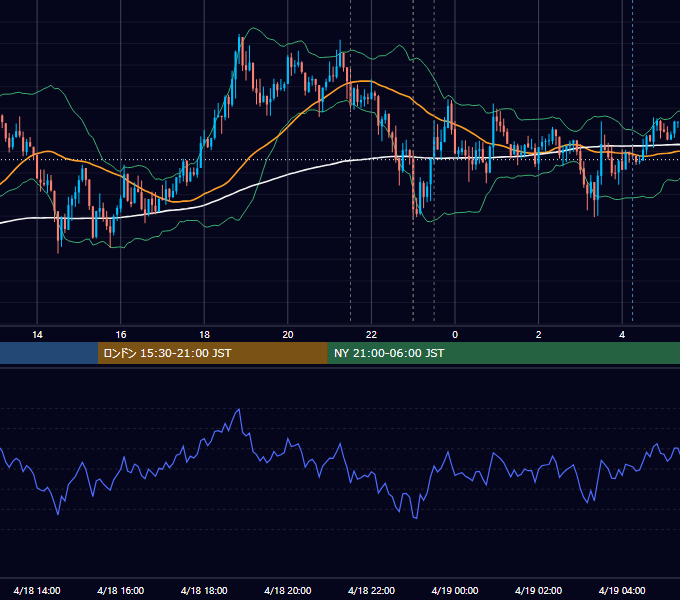Click the London 15:30-21:00 JST session bar
The image size is (680, 600).
pos(212,353)
